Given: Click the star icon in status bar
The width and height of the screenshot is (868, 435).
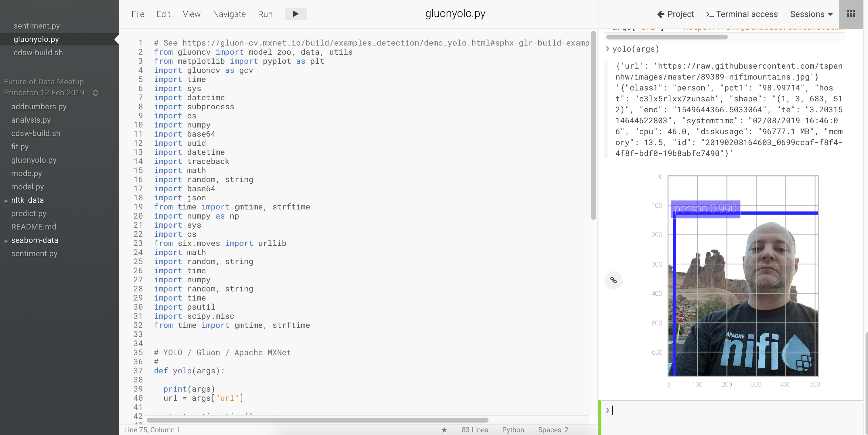Looking at the screenshot, I should pyautogui.click(x=444, y=430).
